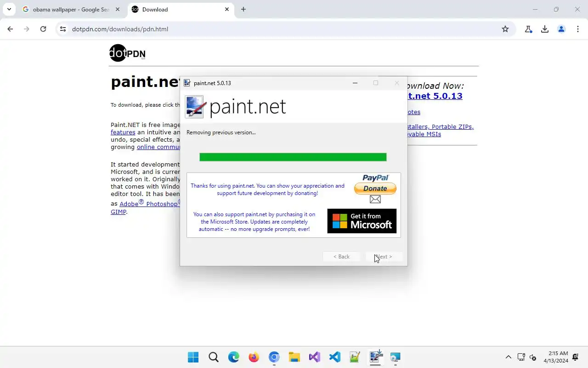Open Chrome three-dot menu
The image size is (588, 368).
(578, 29)
